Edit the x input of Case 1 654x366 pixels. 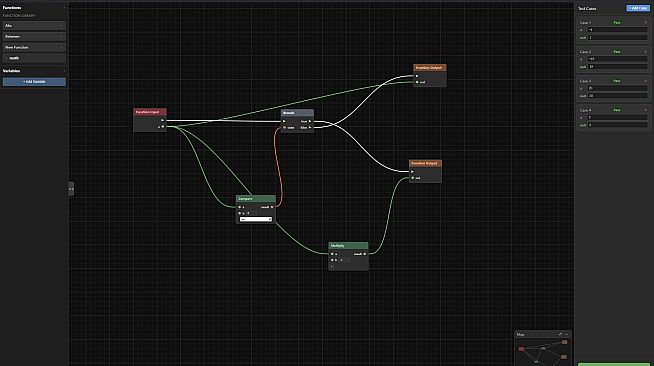[x=617, y=30]
